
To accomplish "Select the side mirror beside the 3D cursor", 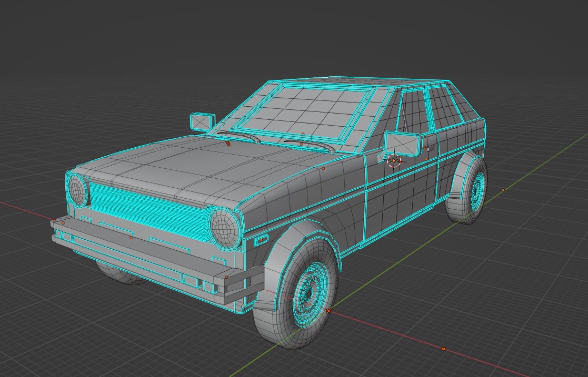I will click(x=402, y=144).
